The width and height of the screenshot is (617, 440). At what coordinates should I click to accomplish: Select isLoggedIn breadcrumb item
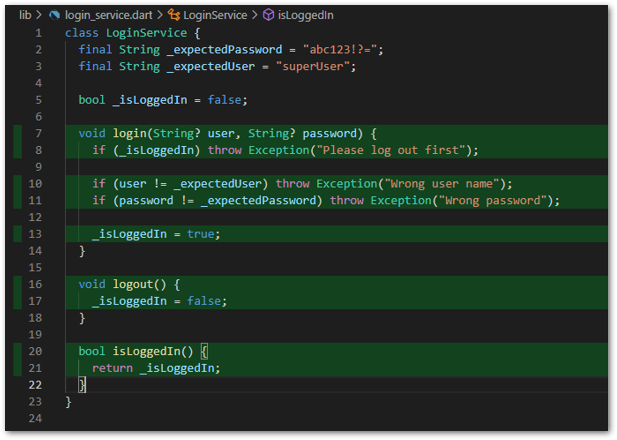306,15
